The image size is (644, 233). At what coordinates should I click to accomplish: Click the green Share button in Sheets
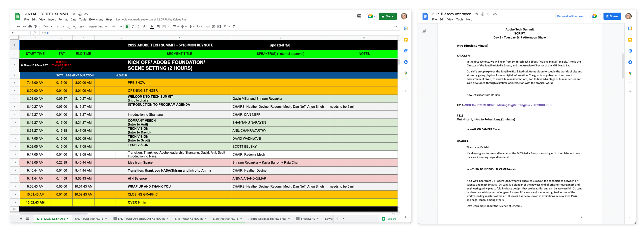coord(388,16)
